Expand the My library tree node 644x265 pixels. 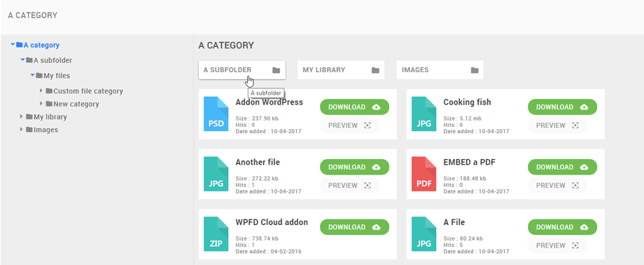pyautogui.click(x=22, y=117)
